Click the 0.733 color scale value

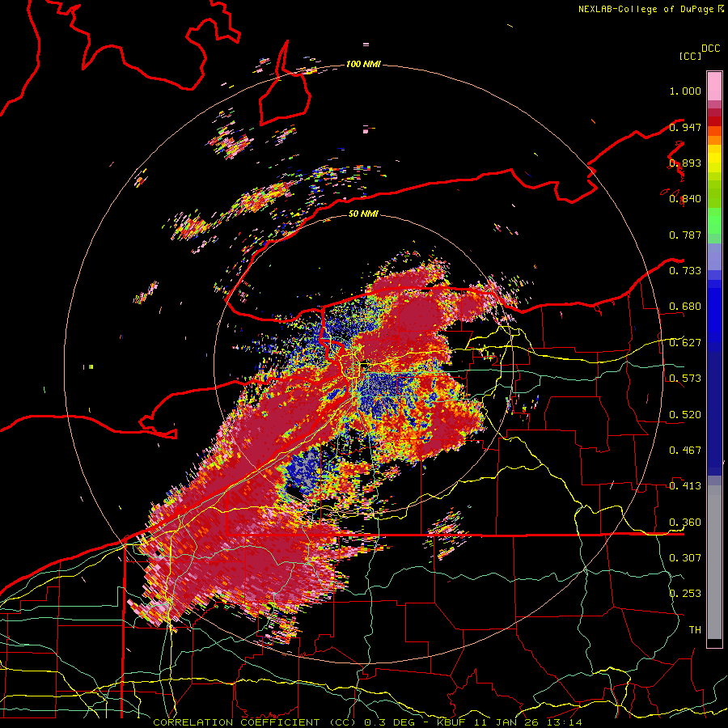[685, 271]
